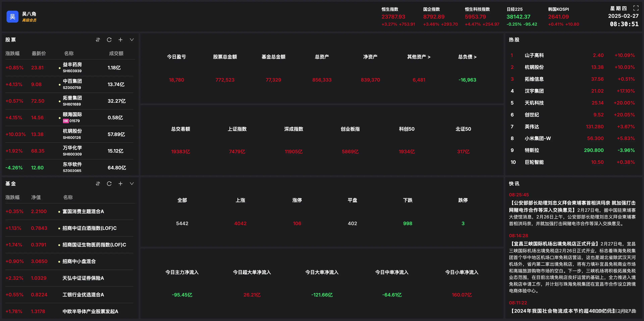Click the refresh icon in the 基金 panel

[x=109, y=184]
